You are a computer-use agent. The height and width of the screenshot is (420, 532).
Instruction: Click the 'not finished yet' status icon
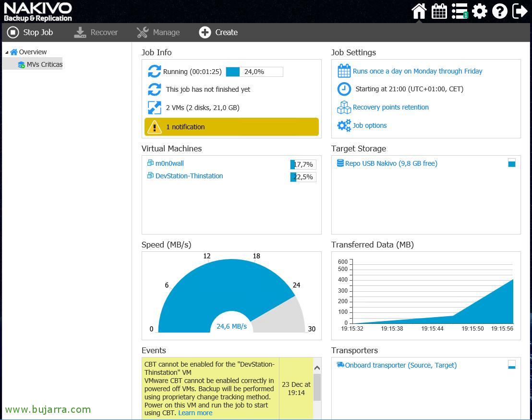[x=155, y=89]
